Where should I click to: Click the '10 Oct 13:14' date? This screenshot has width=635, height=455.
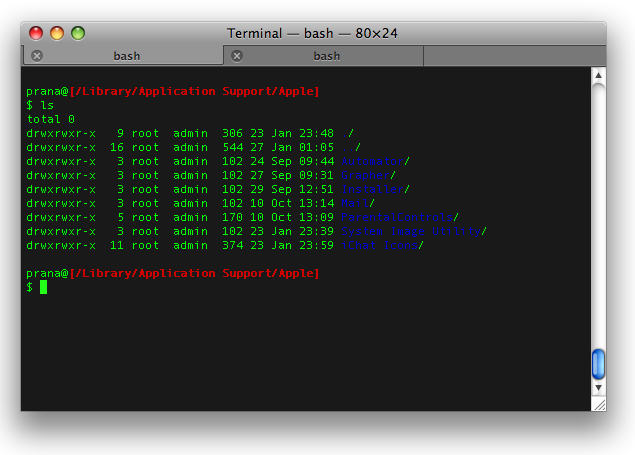click(292, 203)
